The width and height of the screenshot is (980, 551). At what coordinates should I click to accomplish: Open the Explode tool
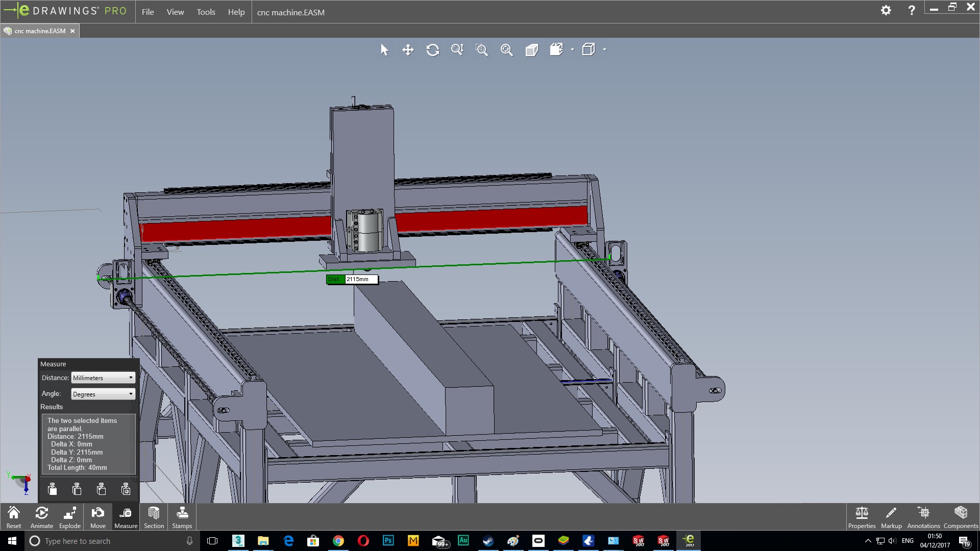[70, 517]
